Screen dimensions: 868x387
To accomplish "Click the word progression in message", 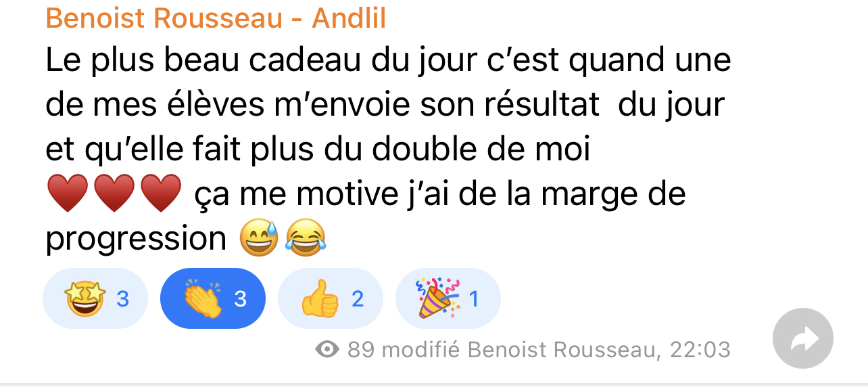I will [x=136, y=239].
